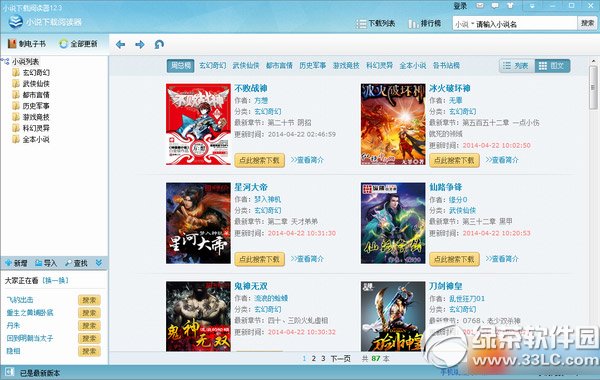The height and width of the screenshot is (380, 600).
Task: Click 搜索 button next to 丹朱
Action: pyautogui.click(x=89, y=326)
